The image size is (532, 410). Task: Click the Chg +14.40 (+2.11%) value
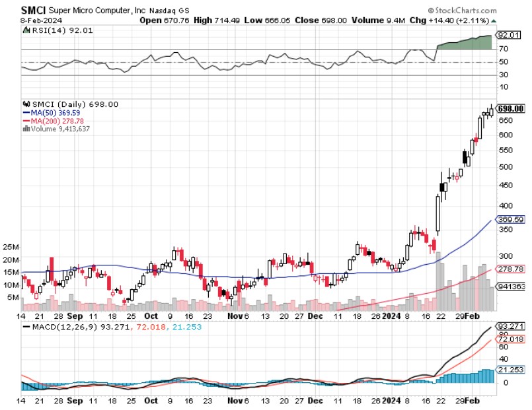point(449,20)
